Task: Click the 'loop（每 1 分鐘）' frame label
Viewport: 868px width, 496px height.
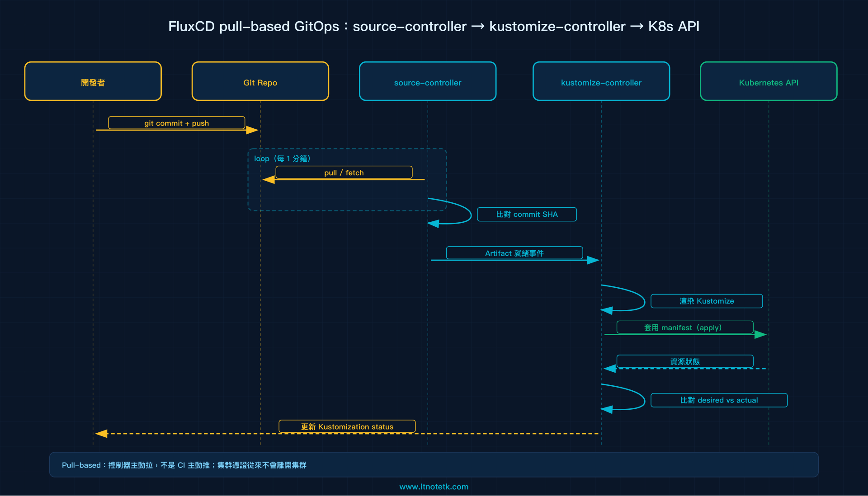Action: click(282, 159)
